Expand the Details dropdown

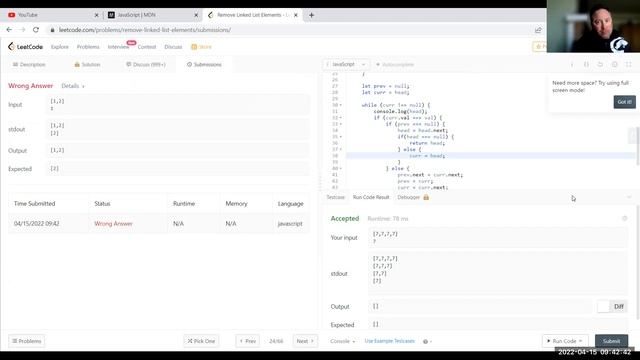click(x=73, y=86)
